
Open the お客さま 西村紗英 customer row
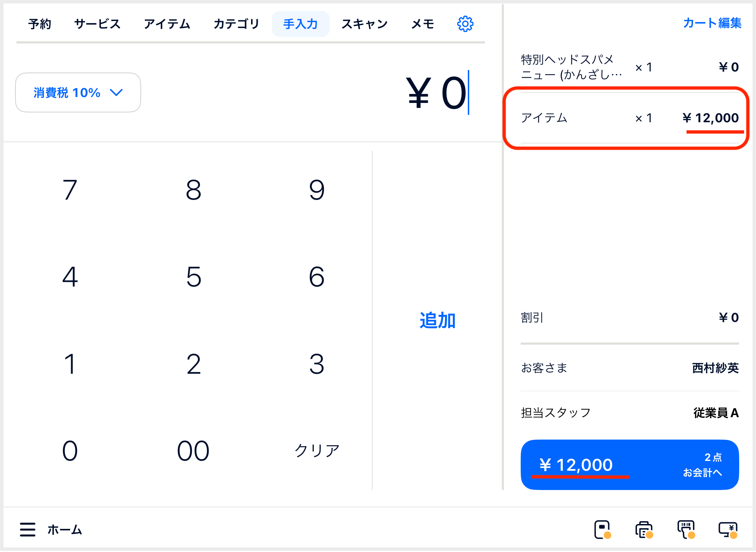(630, 368)
